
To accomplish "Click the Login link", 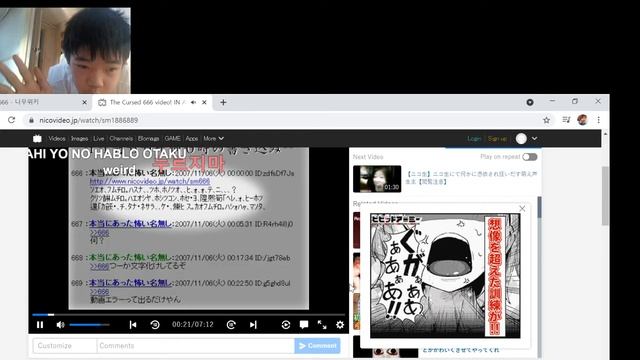I will pos(474,138).
